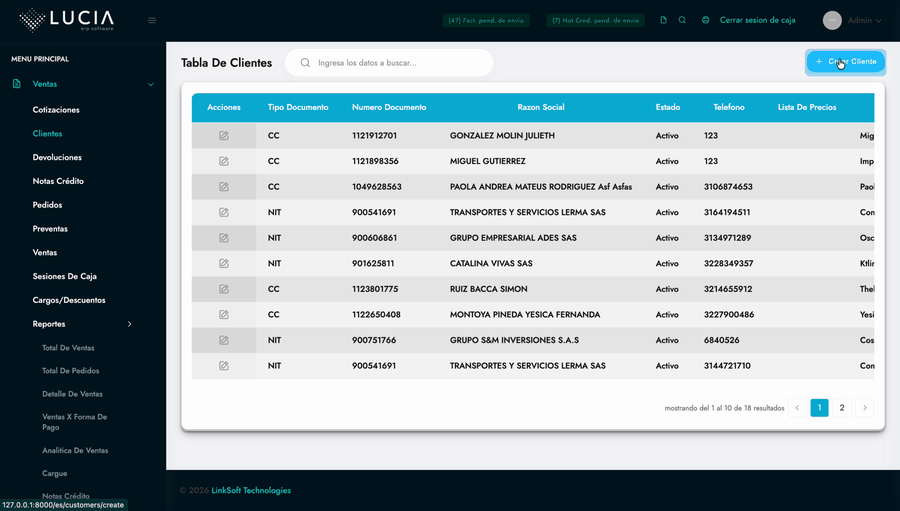Open edit for RUIZ BACCA SIMON
The height and width of the screenshot is (511, 900).
click(224, 290)
